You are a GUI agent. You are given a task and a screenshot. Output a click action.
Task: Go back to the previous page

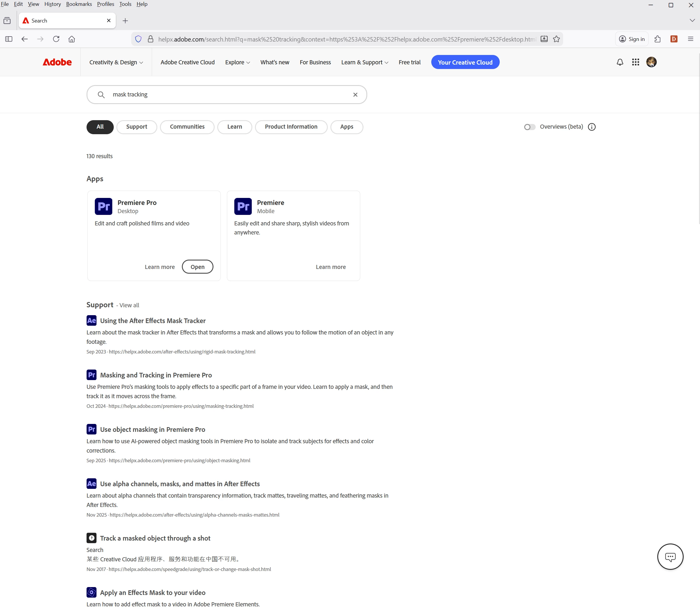(x=25, y=39)
